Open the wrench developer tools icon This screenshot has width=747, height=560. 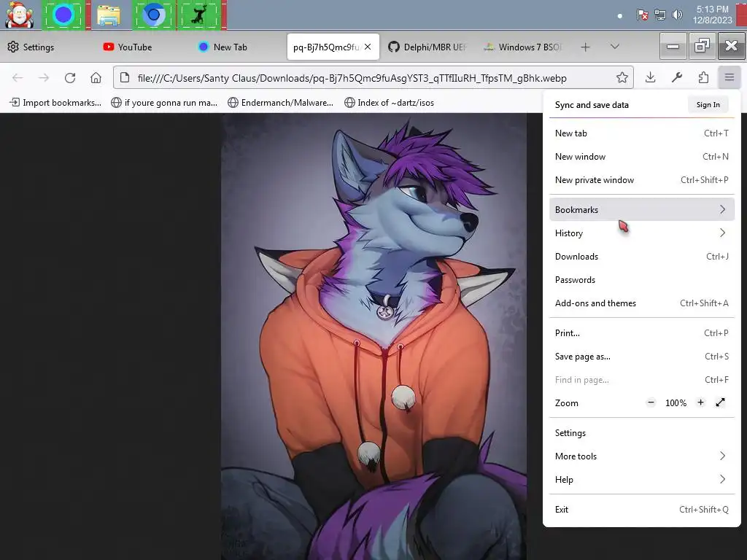pos(677,77)
